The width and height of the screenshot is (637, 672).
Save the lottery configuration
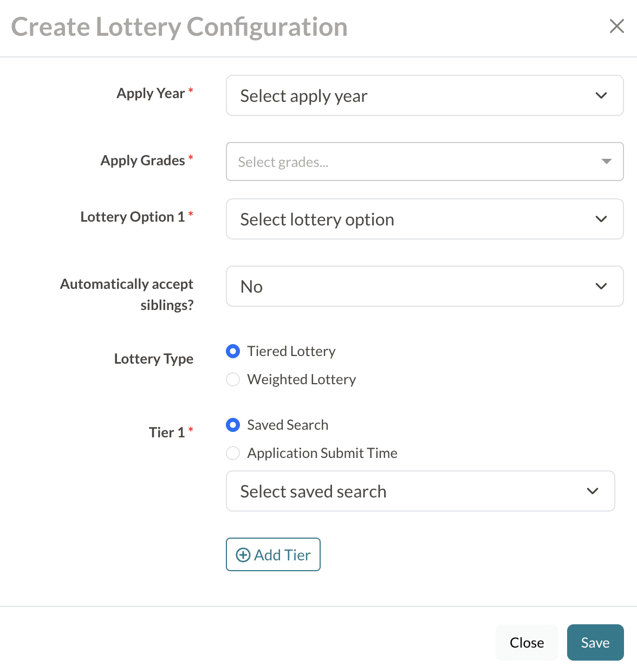(x=595, y=642)
